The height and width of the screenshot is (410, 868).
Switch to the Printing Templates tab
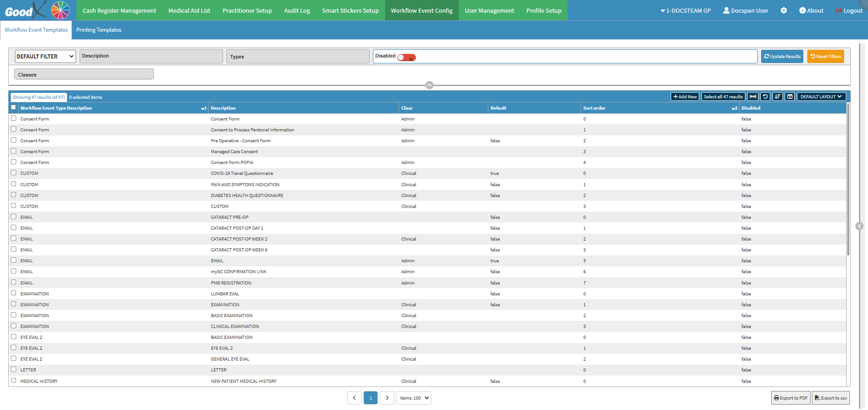(99, 30)
